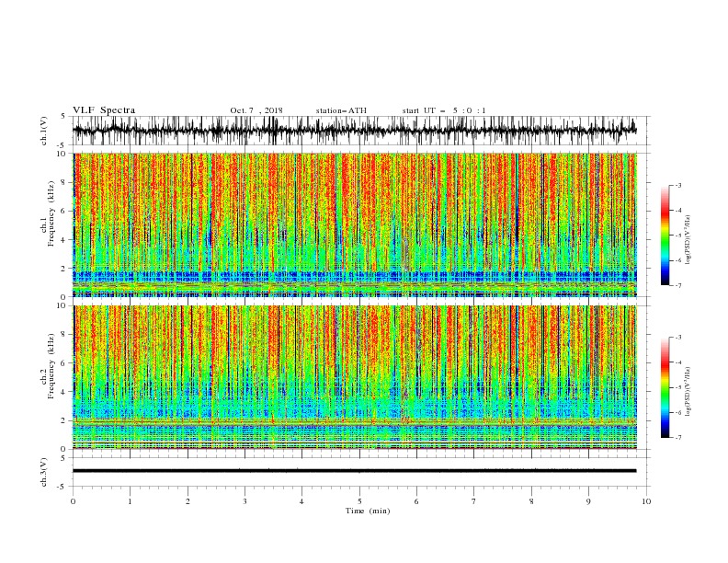Click the "VLF Spectra" plot title

click(x=104, y=110)
